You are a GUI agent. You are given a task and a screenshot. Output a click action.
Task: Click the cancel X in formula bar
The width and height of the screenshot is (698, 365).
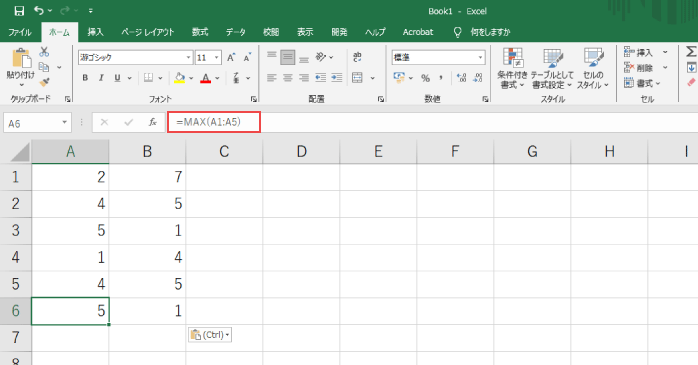[104, 122]
